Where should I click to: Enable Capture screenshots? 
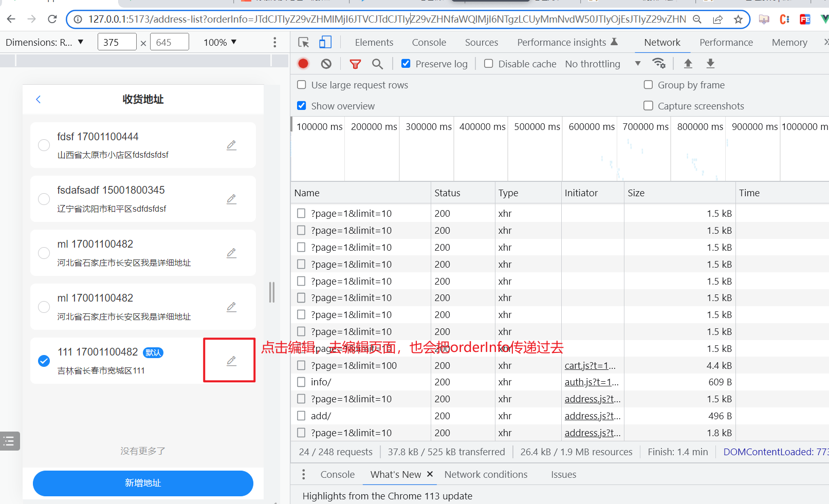coord(649,106)
